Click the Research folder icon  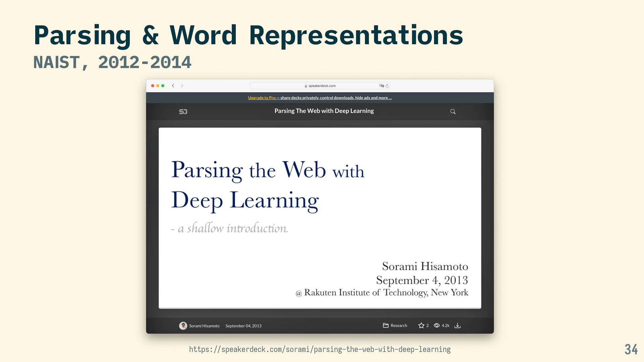point(386,325)
